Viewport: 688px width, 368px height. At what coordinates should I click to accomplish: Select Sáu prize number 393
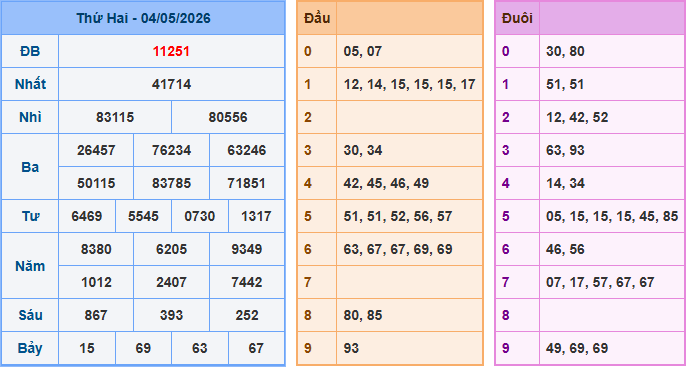point(172,315)
